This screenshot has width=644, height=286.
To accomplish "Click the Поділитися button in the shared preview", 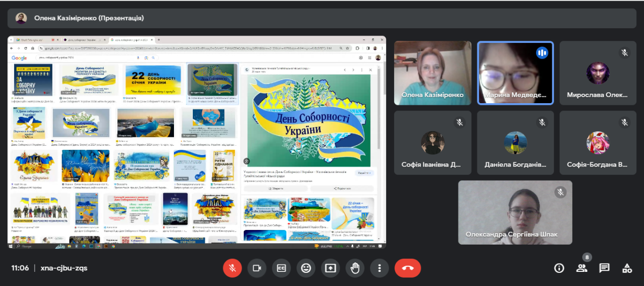I will 342,189.
